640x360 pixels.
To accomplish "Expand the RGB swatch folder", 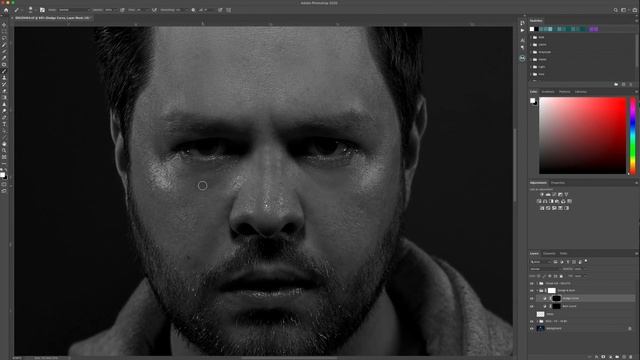I will coord(531,38).
